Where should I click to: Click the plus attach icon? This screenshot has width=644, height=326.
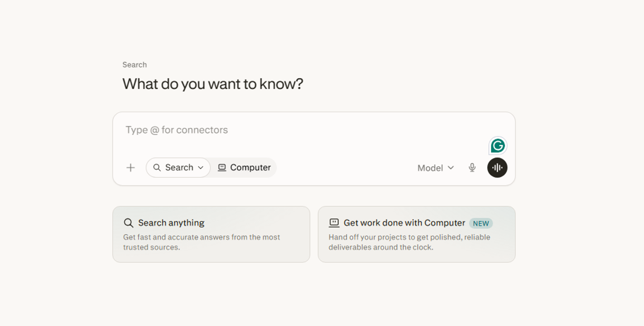tap(130, 168)
